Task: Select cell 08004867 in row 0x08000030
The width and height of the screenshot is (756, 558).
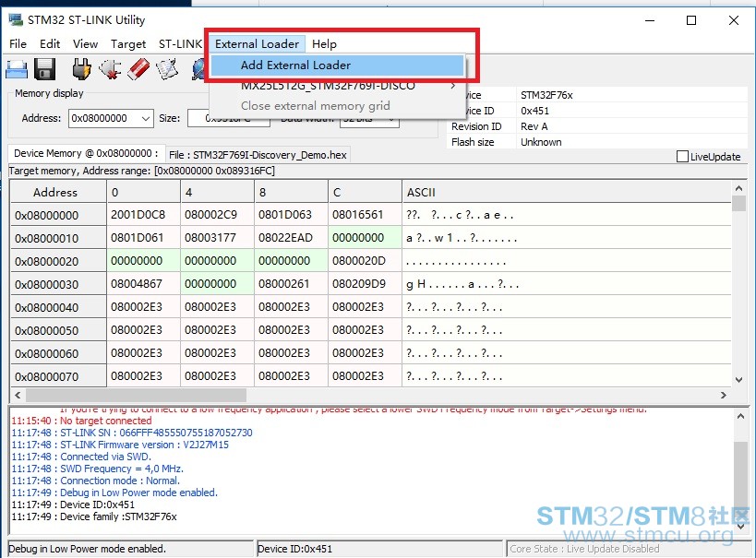Action: pyautogui.click(x=143, y=284)
